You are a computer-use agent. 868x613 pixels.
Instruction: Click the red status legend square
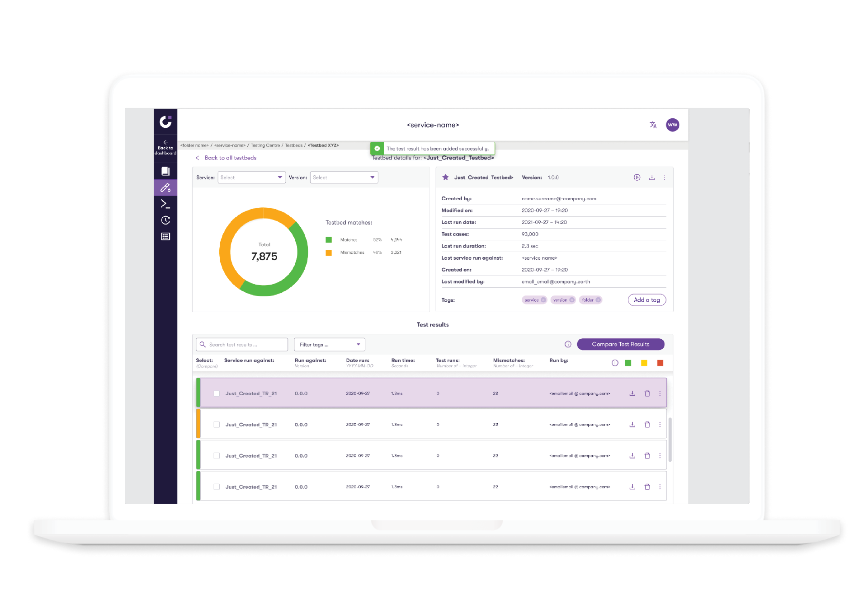pos(660,363)
